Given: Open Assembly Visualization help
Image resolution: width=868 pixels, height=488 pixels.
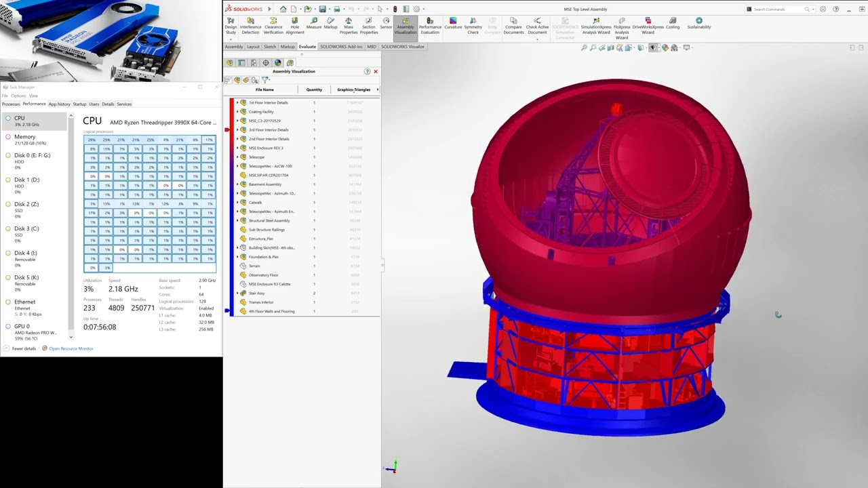Looking at the screenshot, I should (367, 71).
